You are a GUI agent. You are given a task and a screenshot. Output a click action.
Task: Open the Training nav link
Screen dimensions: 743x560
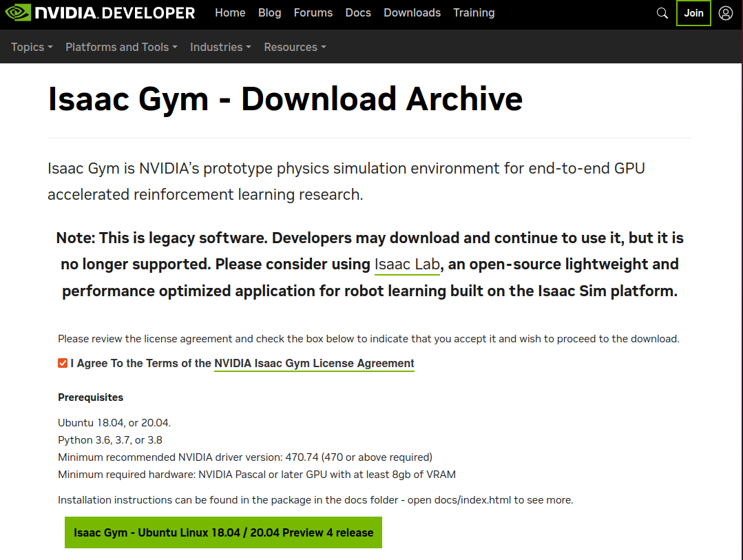pyautogui.click(x=474, y=13)
